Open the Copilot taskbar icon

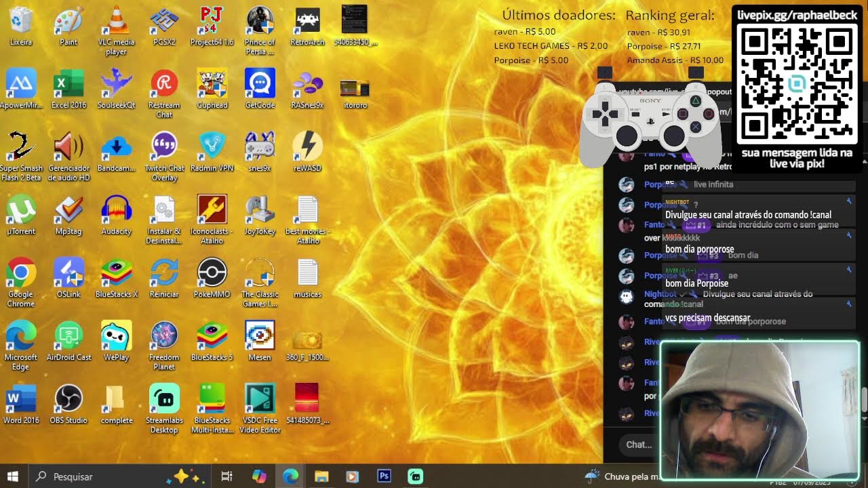click(259, 476)
